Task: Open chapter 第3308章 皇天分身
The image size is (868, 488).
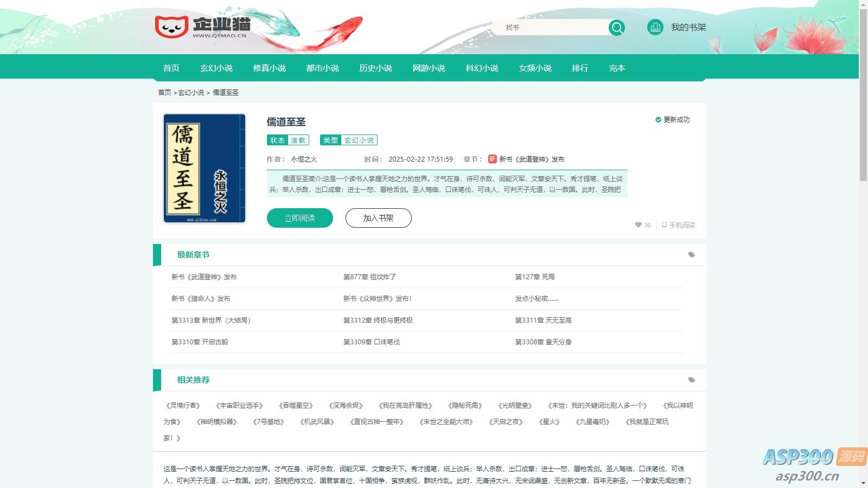Action: pos(544,342)
